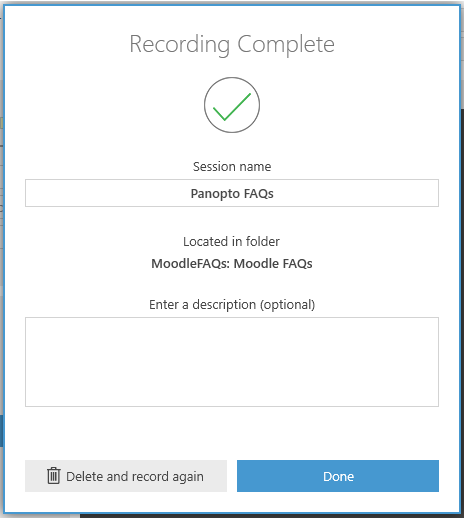Select the MoodleFAQs: Moodle FAQs folder text
Screen dimensions: 464x518
point(232,263)
